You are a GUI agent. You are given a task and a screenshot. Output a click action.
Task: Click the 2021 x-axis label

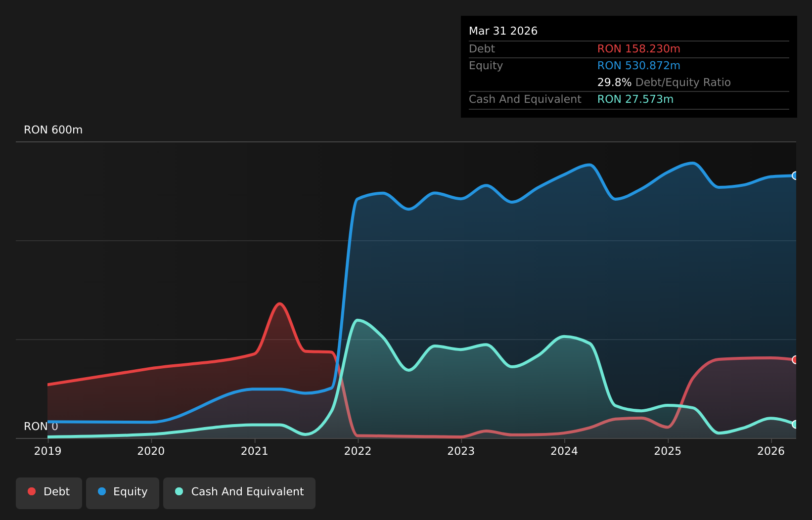[x=254, y=451]
